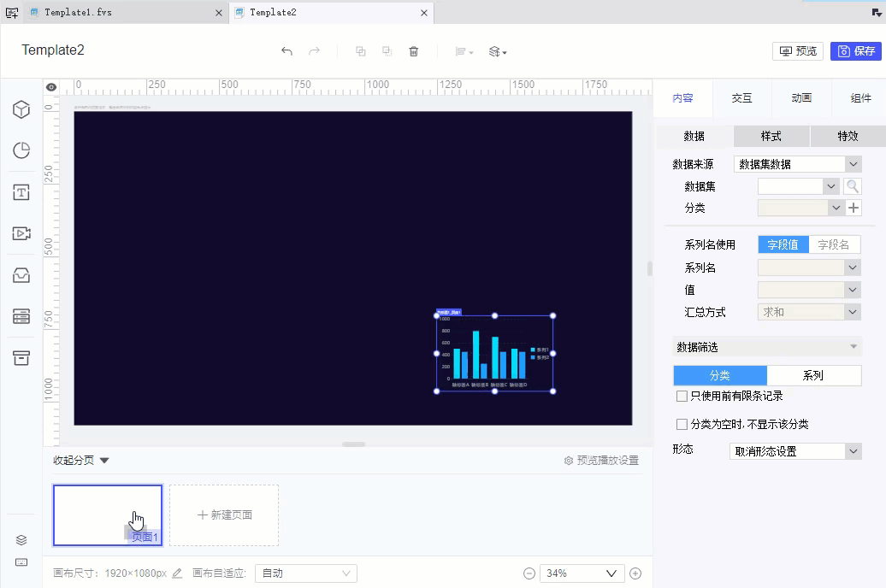Delete the selected component with trash icon

pos(414,51)
